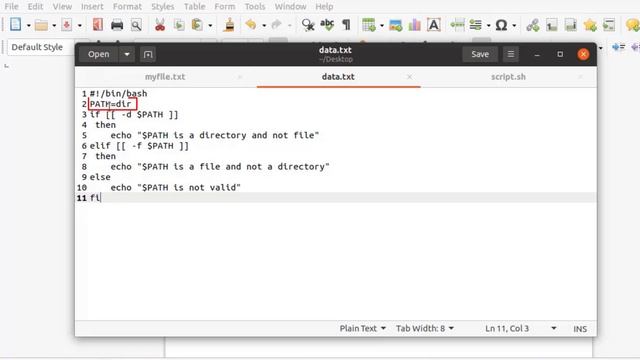This screenshot has height=360, width=640.
Task: Click in line 5 echo directory text
Action: [215, 135]
